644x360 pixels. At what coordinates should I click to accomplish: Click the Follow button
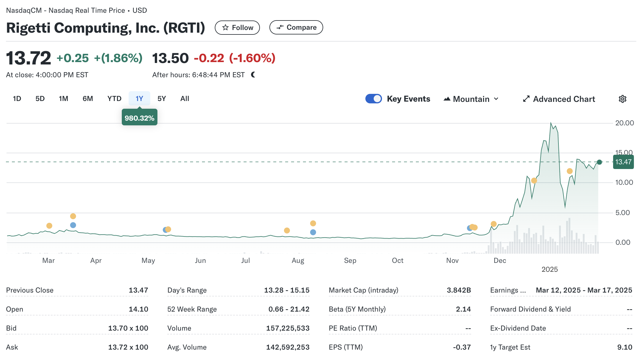(x=237, y=28)
